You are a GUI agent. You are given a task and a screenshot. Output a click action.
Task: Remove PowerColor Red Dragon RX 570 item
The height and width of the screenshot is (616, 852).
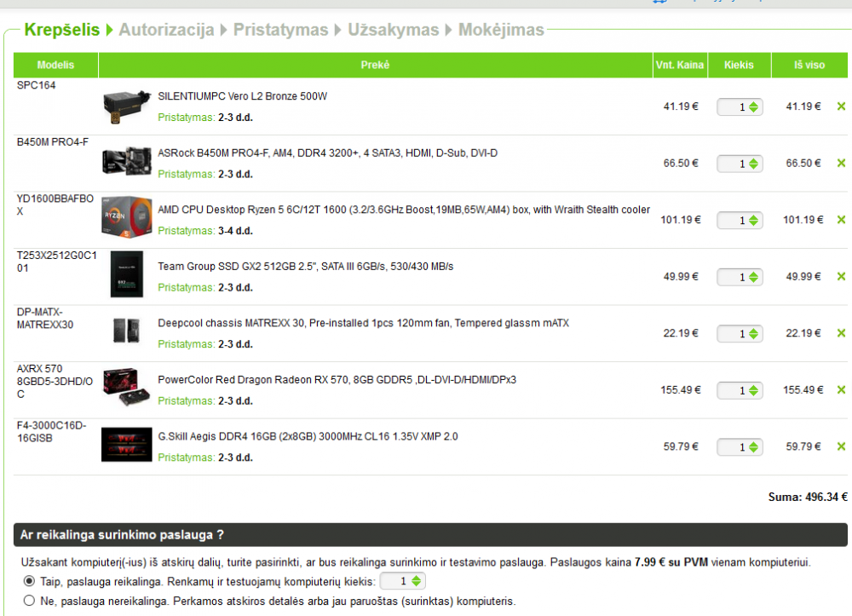(x=841, y=389)
